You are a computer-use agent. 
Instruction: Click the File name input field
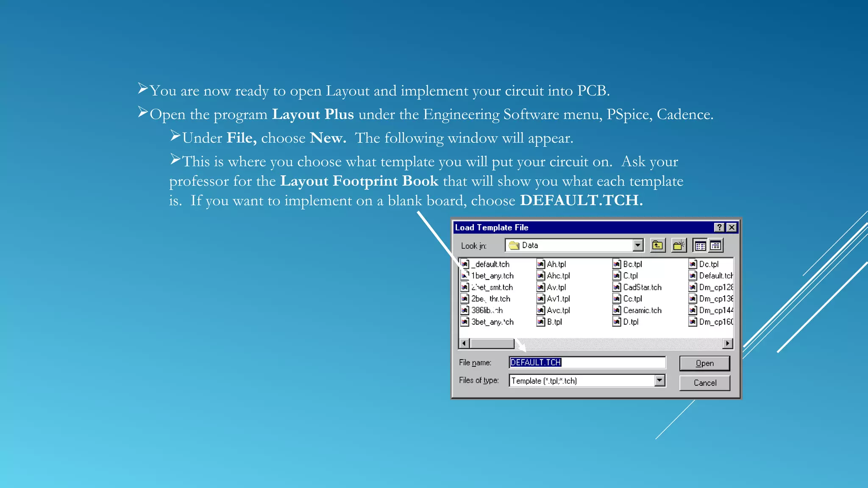pos(587,362)
